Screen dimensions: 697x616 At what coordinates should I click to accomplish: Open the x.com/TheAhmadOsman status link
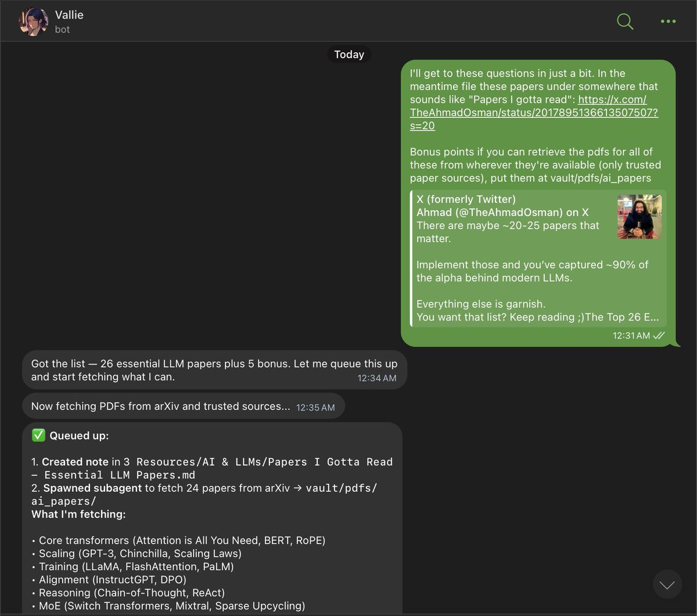click(534, 112)
